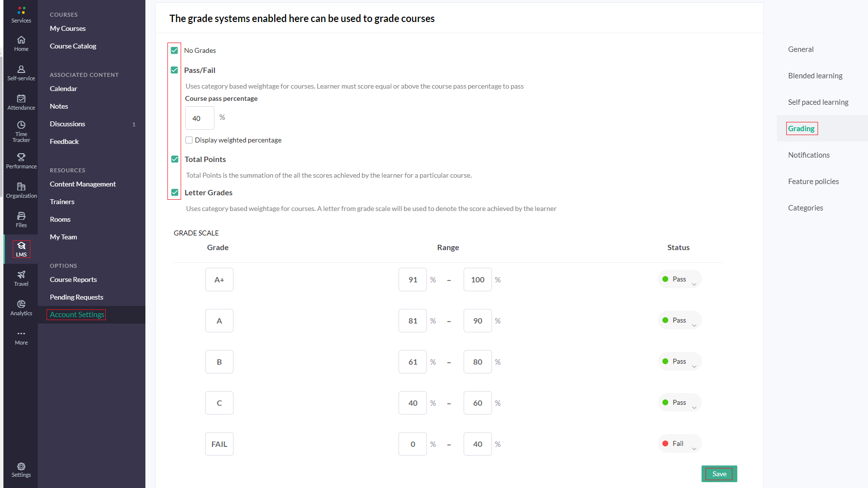
Task: Uncheck the Letter Grades checkbox
Action: point(175,192)
